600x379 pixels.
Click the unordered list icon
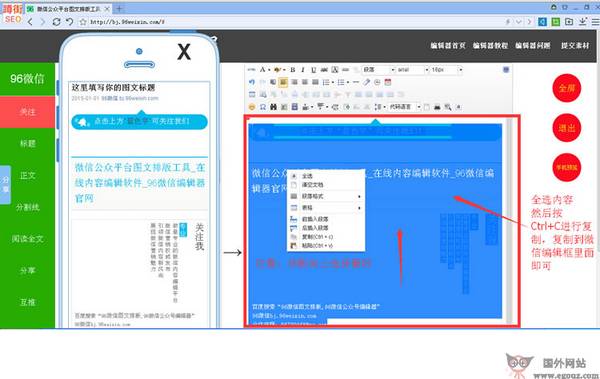point(341,82)
